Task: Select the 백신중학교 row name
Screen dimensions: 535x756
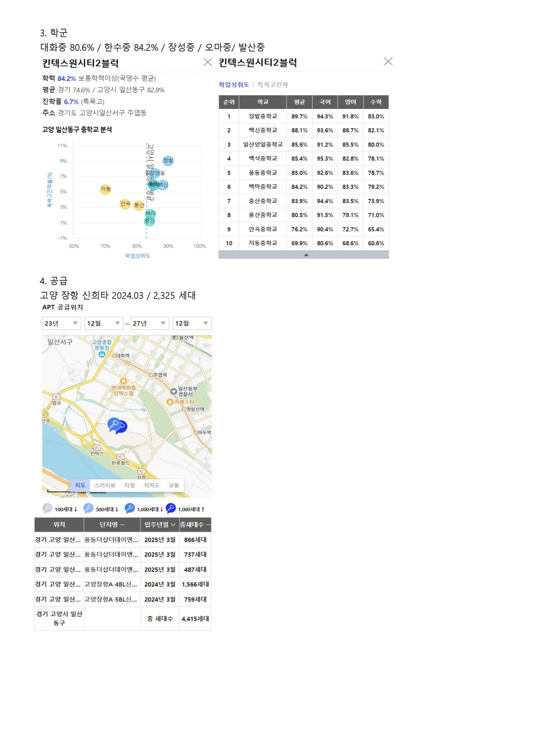Action: pos(263,130)
